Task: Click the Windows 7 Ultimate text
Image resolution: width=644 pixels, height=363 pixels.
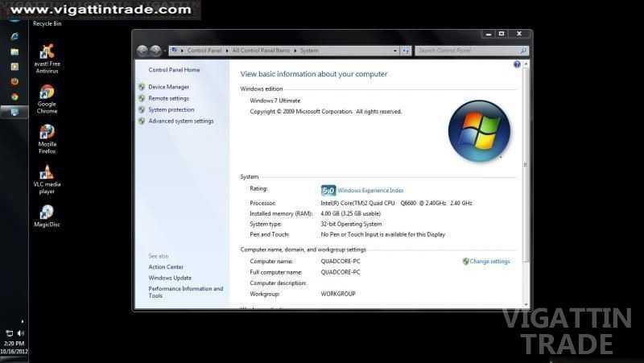Action: 275,101
